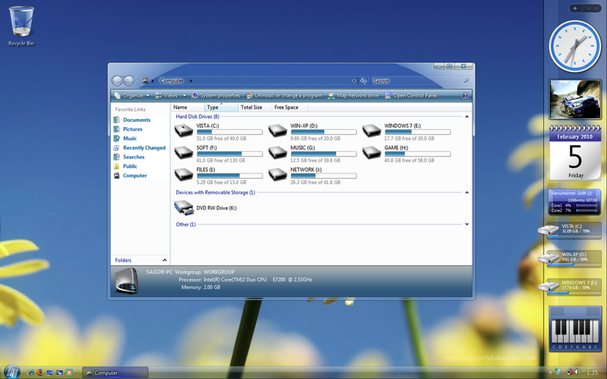Select the NETWORK (J:) drive icon
The width and height of the screenshot is (607, 379).
click(x=278, y=175)
